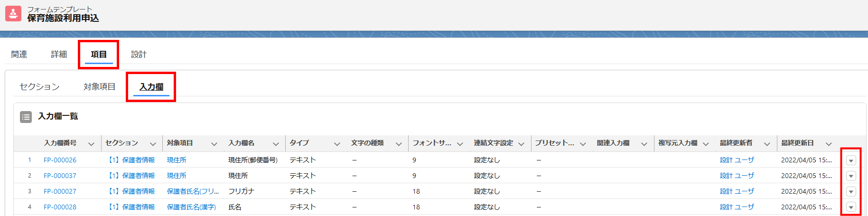The width and height of the screenshot is (868, 216).
Task: Expand the セクション column menu chevron
Action: (153, 144)
